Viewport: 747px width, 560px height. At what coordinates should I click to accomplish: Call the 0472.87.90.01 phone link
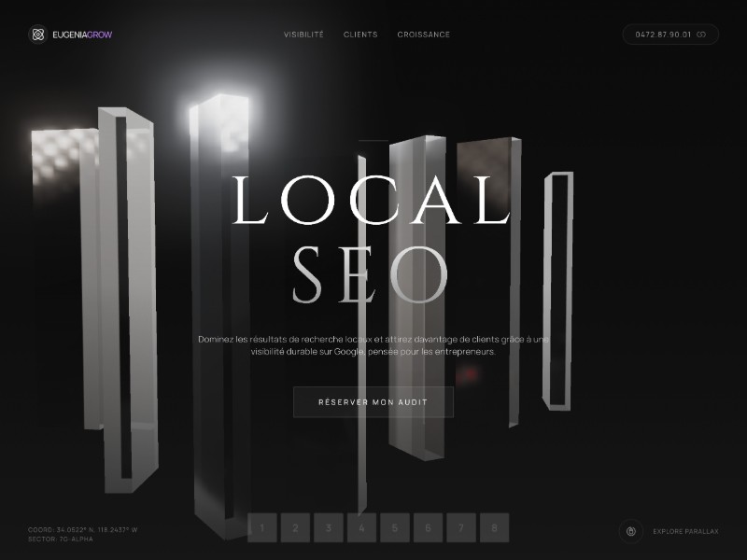[x=664, y=35]
